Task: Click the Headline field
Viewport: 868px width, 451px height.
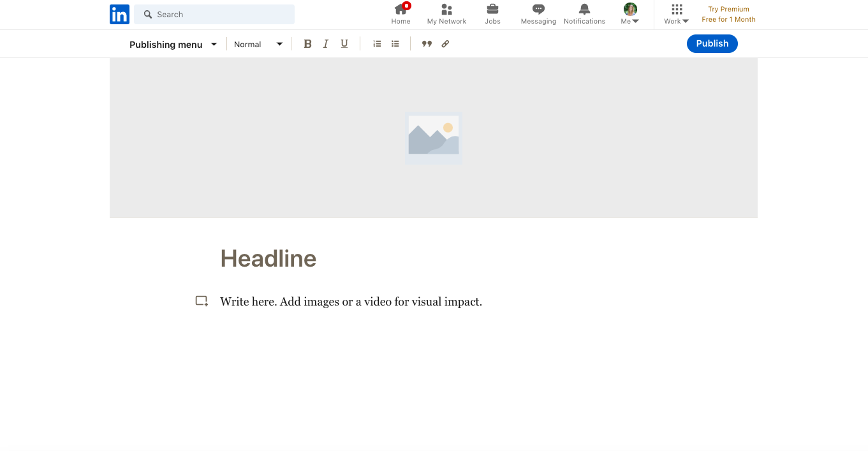Action: 268,259
